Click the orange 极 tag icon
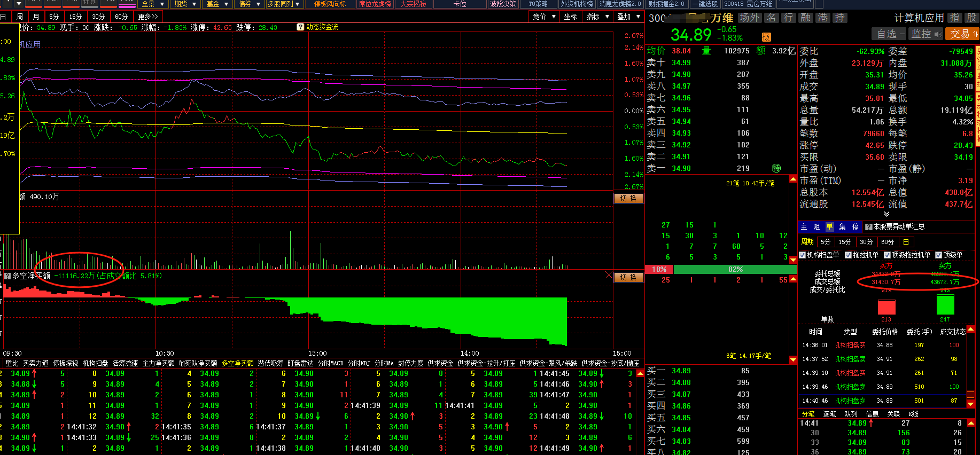The width and height of the screenshot is (980, 455). (766, 37)
